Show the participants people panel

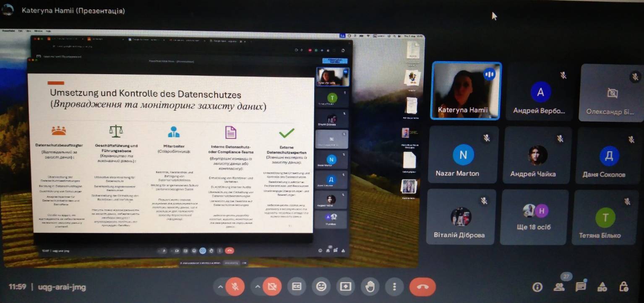(x=558, y=287)
